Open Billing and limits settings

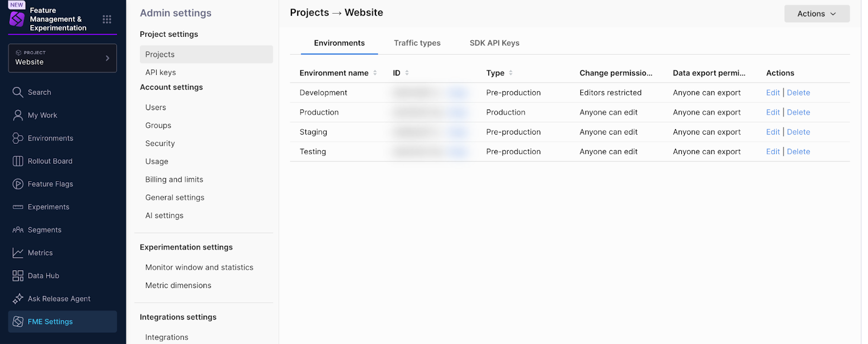174,180
